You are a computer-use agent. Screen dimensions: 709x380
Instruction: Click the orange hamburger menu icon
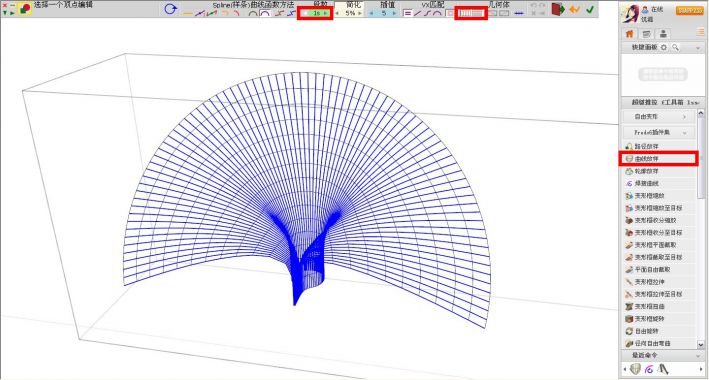700,31
